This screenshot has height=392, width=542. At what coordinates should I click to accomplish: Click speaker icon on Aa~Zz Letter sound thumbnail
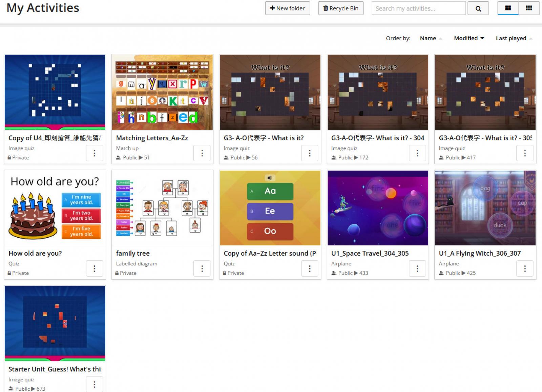270,178
